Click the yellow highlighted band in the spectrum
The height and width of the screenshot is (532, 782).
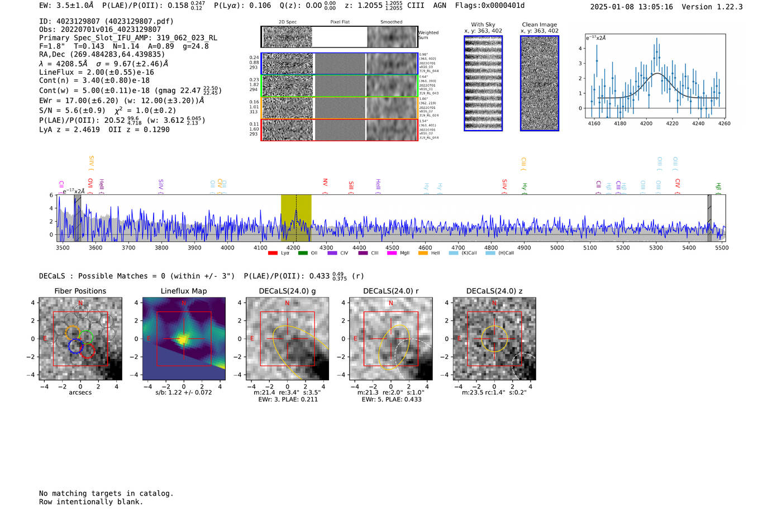(296, 218)
